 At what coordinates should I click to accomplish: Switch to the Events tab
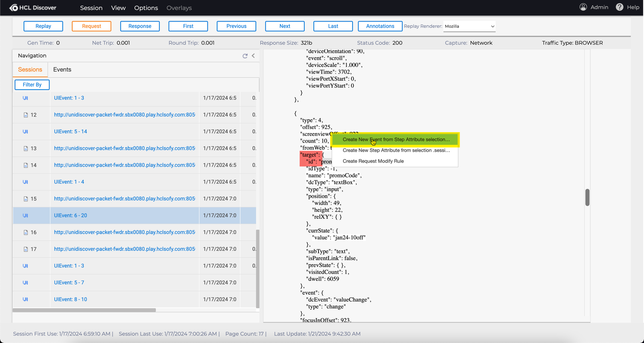(x=62, y=70)
